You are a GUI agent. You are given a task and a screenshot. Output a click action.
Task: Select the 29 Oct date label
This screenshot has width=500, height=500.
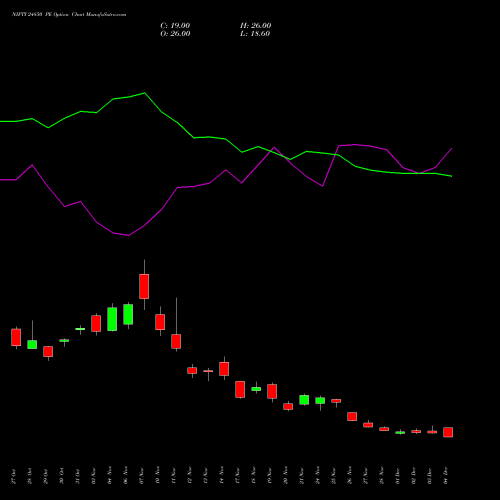46,476
